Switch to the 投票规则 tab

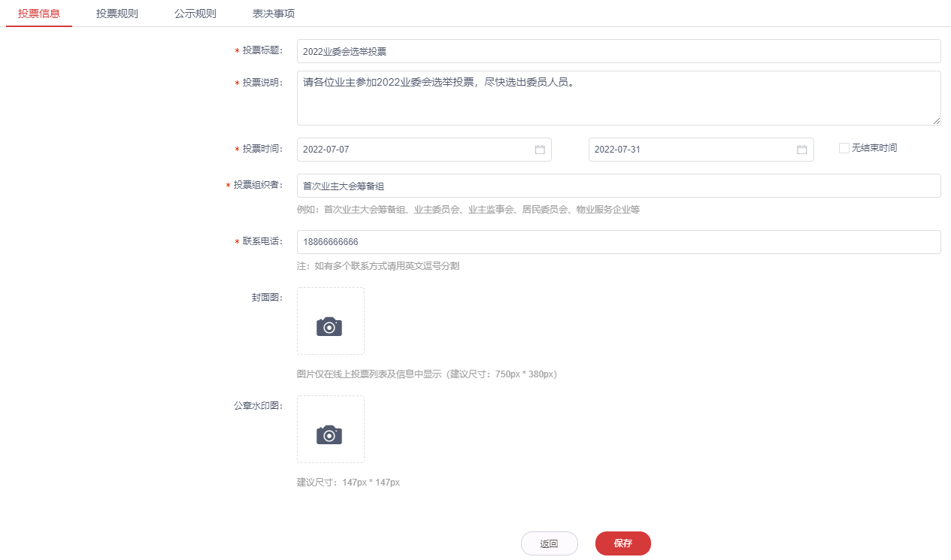coord(117,14)
